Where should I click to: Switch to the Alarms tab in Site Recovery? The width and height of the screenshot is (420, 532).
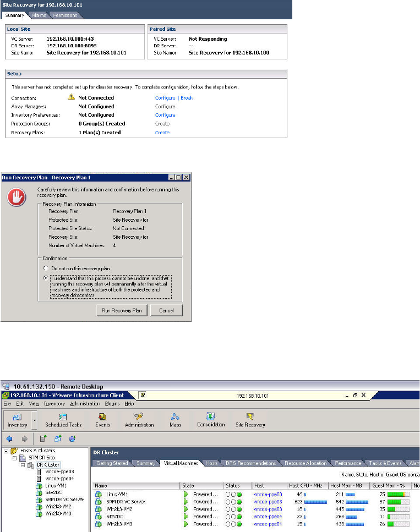(39, 15)
